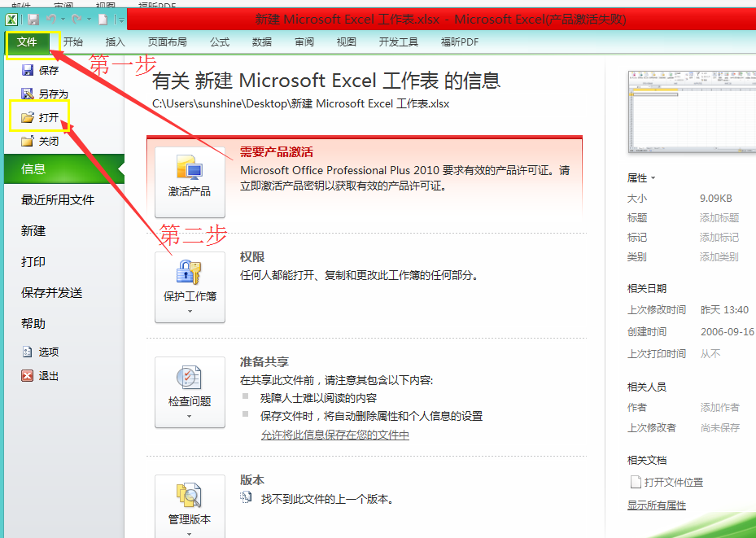Click the workbook preview thumbnail
This screenshot has width=756, height=538.
[x=693, y=112]
